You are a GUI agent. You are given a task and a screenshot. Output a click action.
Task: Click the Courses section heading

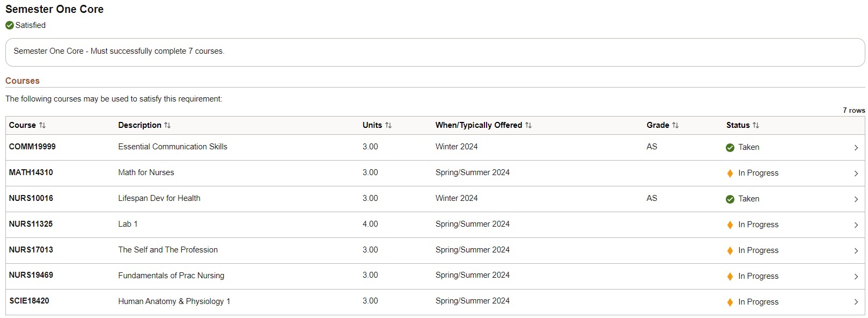(x=23, y=81)
